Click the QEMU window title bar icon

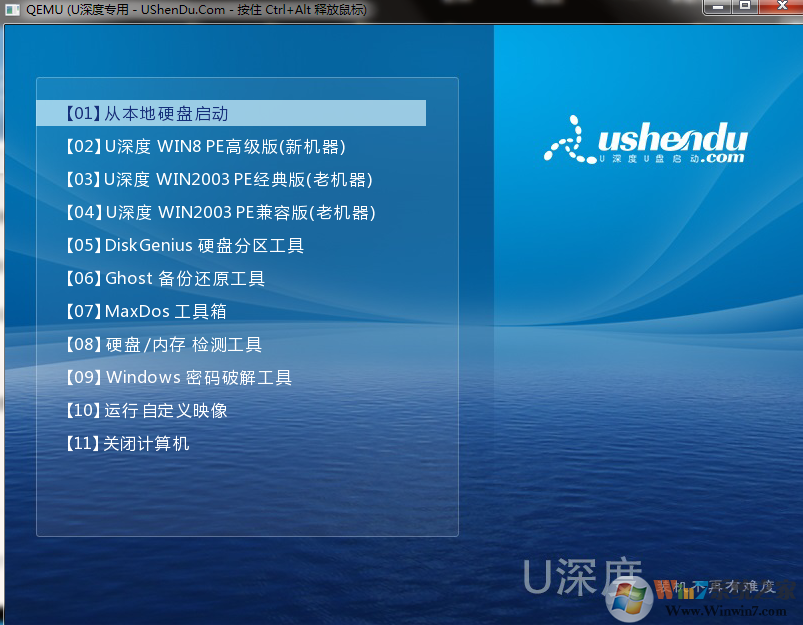12,9
